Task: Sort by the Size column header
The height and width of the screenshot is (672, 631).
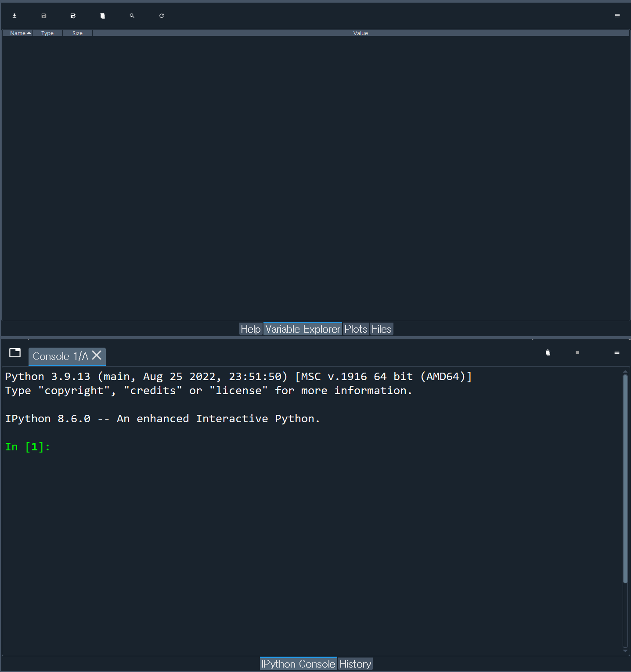Action: click(77, 33)
